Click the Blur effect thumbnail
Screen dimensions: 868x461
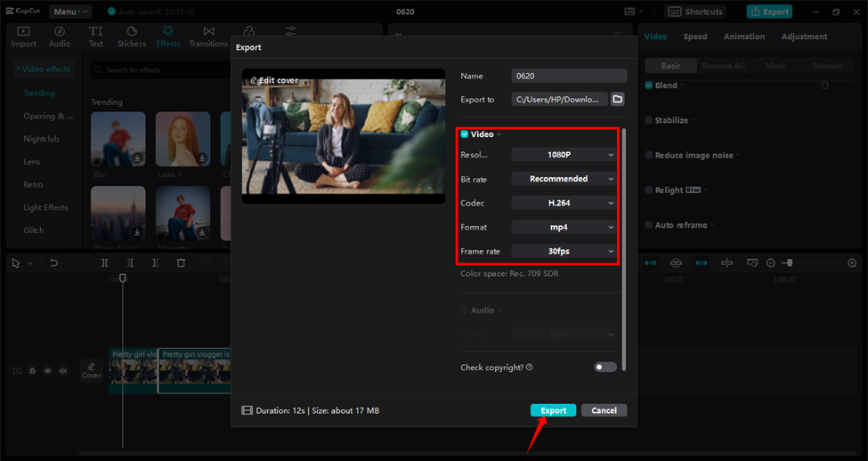[x=118, y=139]
